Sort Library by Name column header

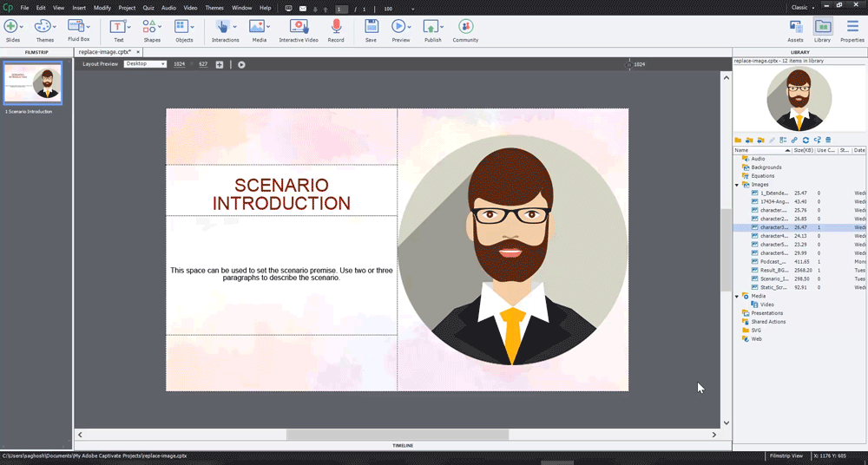tap(763, 150)
